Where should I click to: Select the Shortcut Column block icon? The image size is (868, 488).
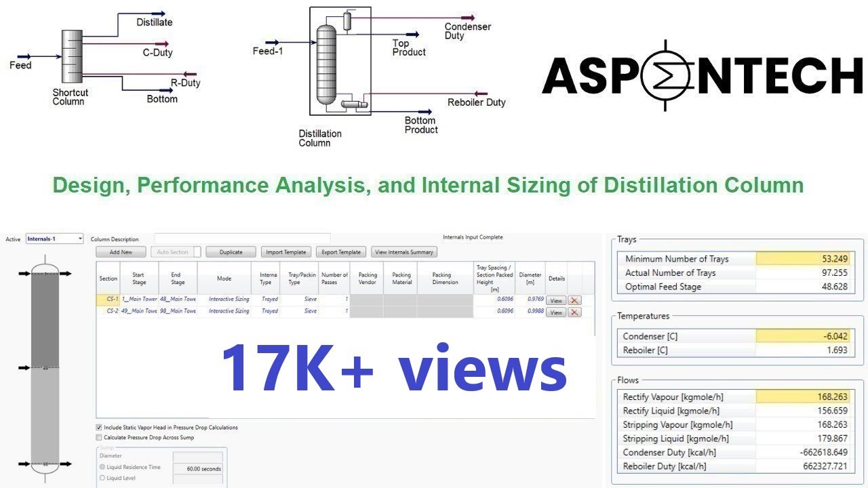coord(71,55)
